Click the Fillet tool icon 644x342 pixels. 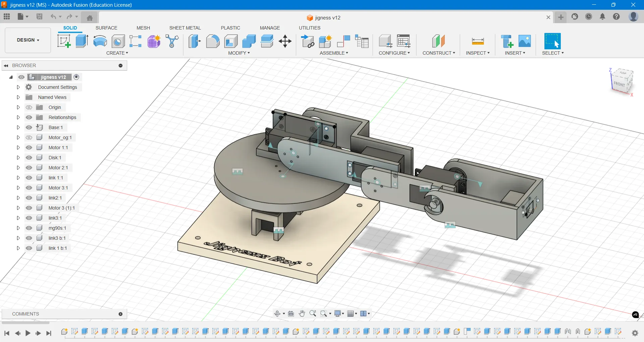click(x=213, y=41)
